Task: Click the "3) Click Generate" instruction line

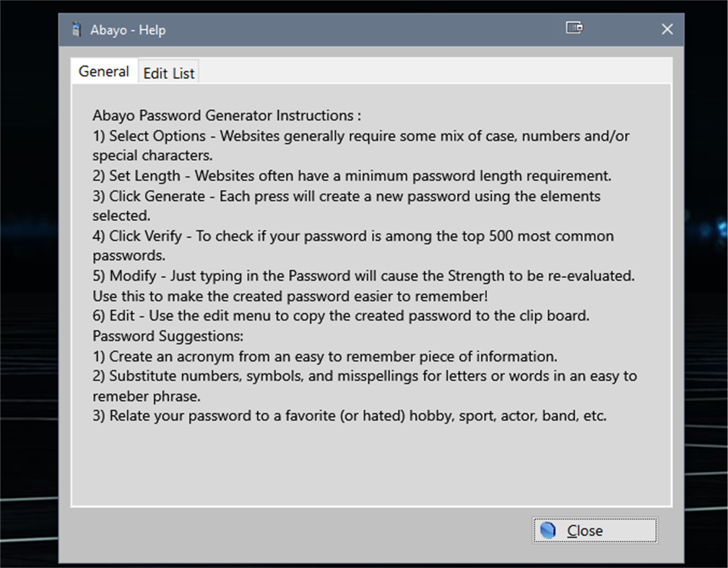Action: (x=347, y=196)
